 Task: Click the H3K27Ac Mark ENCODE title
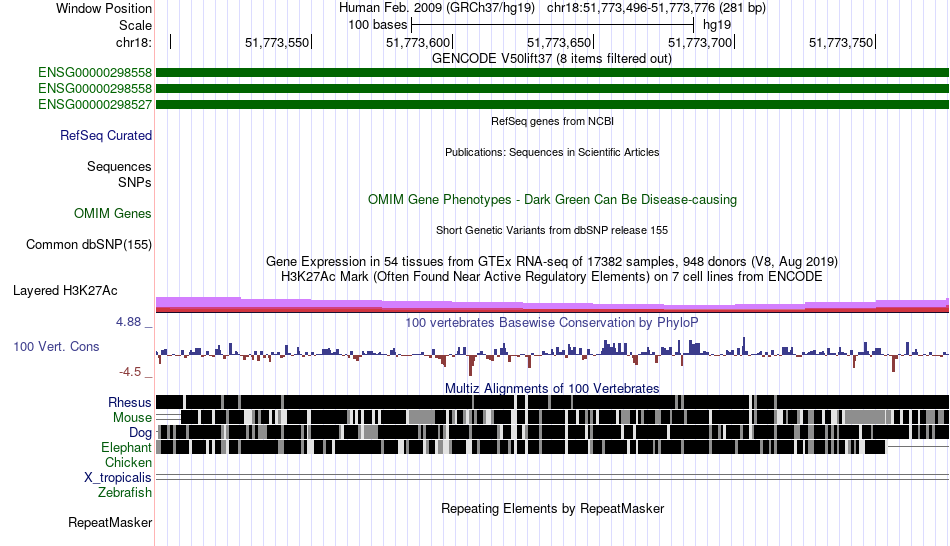point(552,277)
